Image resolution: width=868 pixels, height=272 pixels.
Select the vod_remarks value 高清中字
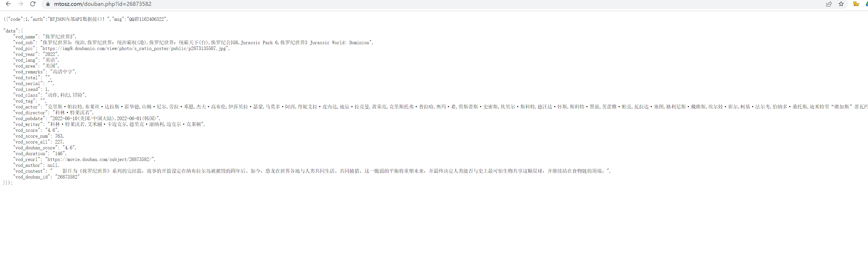pyautogui.click(x=62, y=72)
